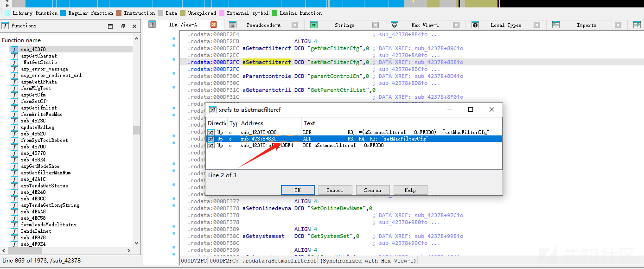Switch to the IDA View-A tab
Image resolution: width=644 pixels, height=269 pixels.
[183, 25]
